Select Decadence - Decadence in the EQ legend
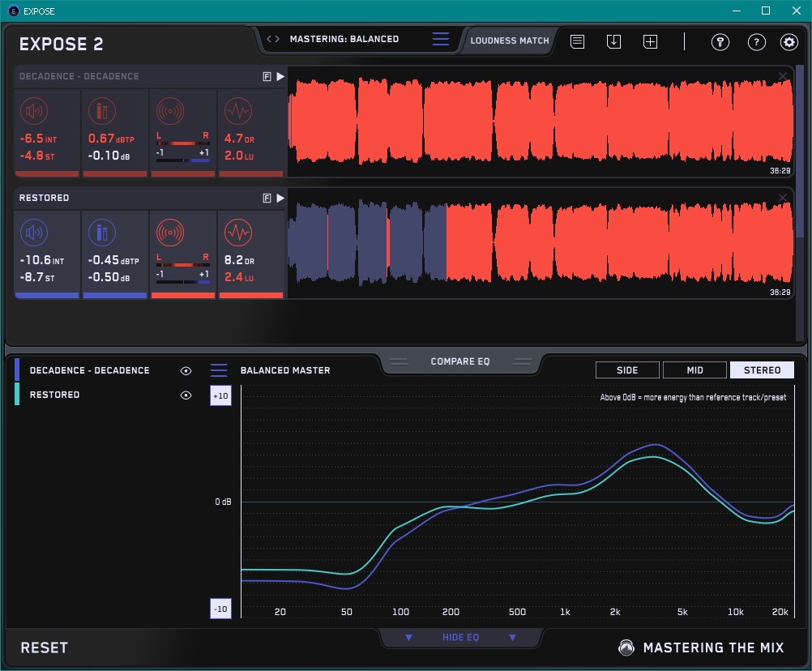812x671 pixels. [x=90, y=370]
